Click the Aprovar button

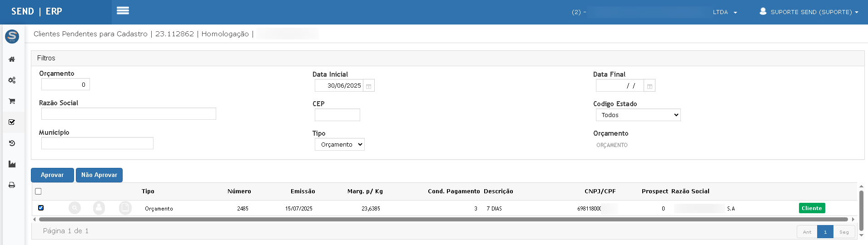pyautogui.click(x=52, y=175)
